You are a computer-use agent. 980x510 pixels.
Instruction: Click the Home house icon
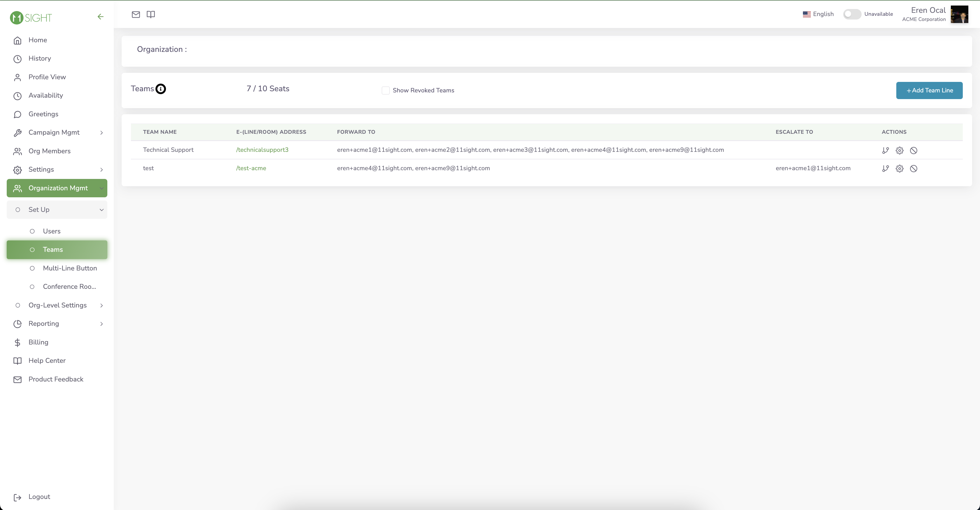(x=17, y=40)
